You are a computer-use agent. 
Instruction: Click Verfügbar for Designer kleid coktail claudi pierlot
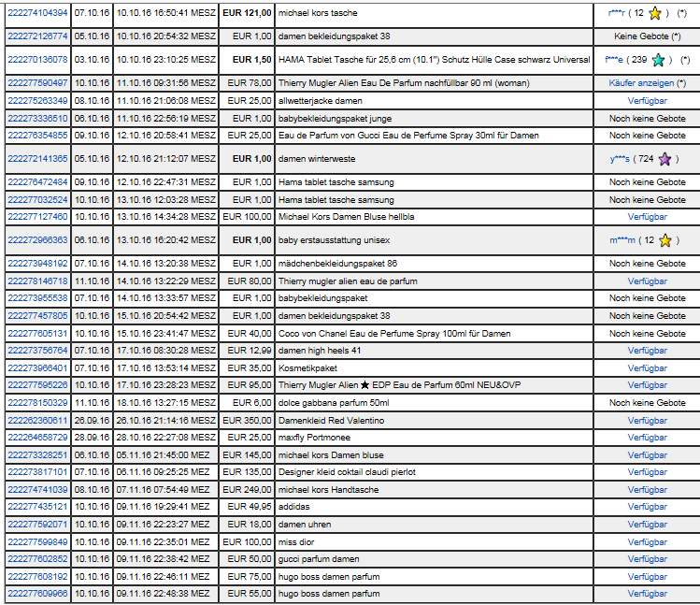pyautogui.click(x=648, y=472)
